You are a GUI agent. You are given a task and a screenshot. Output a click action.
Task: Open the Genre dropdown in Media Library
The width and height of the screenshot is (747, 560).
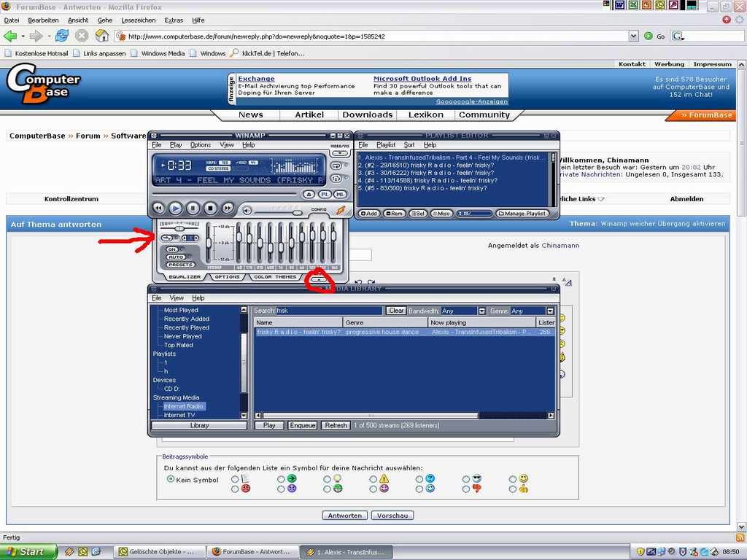(x=550, y=311)
